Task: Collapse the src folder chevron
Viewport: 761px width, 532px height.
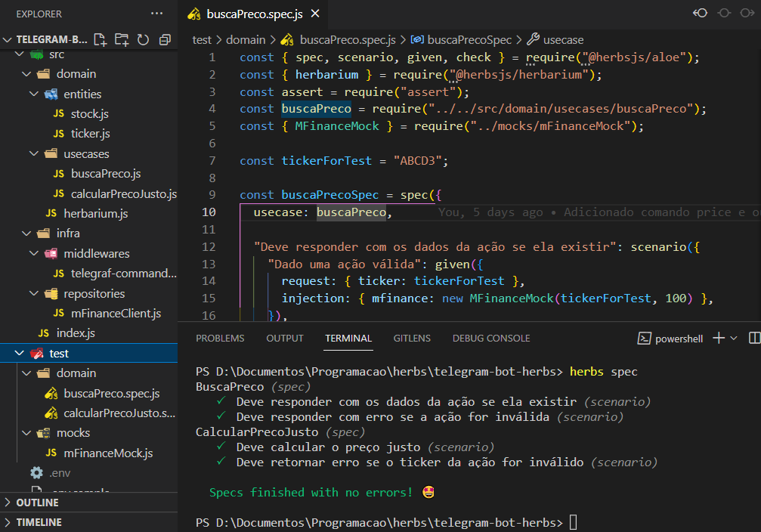Action: pyautogui.click(x=20, y=54)
